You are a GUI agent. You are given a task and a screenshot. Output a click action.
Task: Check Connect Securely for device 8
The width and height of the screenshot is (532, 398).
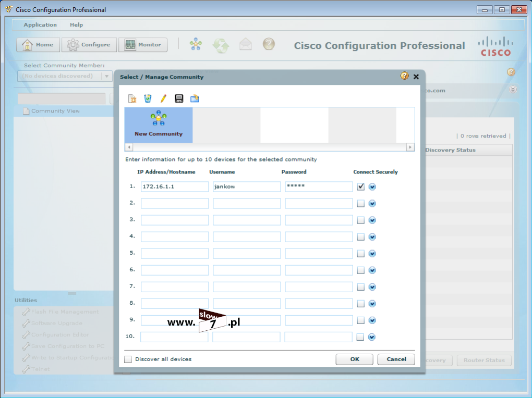tap(360, 303)
